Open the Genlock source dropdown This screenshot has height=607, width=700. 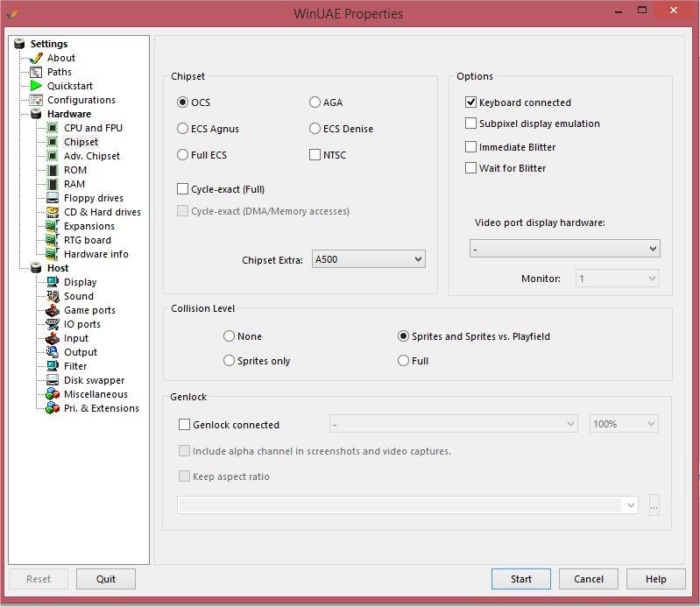click(x=453, y=424)
